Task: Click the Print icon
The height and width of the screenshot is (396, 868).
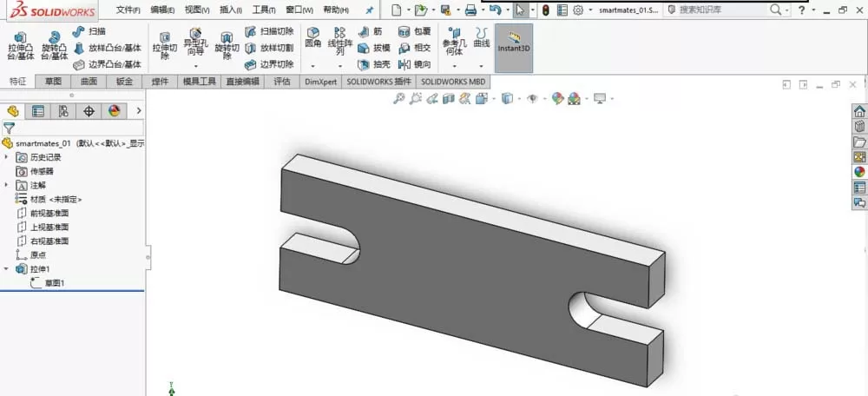Action: (x=470, y=10)
